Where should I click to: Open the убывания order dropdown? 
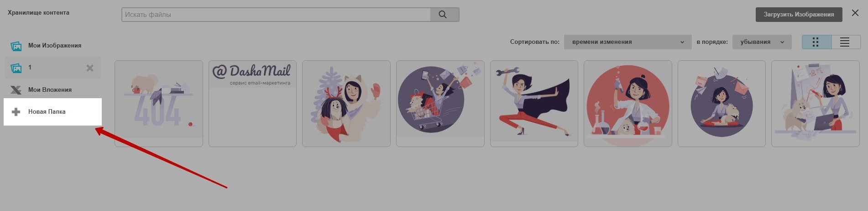(762, 42)
